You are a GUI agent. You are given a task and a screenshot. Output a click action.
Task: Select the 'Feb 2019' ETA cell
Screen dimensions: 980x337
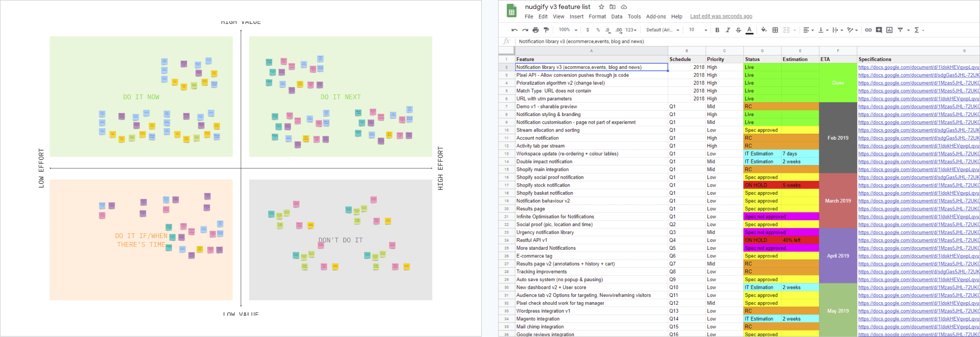(x=838, y=138)
